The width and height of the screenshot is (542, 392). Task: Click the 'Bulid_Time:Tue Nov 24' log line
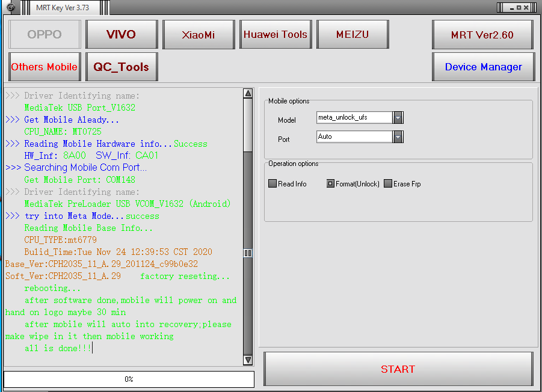click(119, 252)
